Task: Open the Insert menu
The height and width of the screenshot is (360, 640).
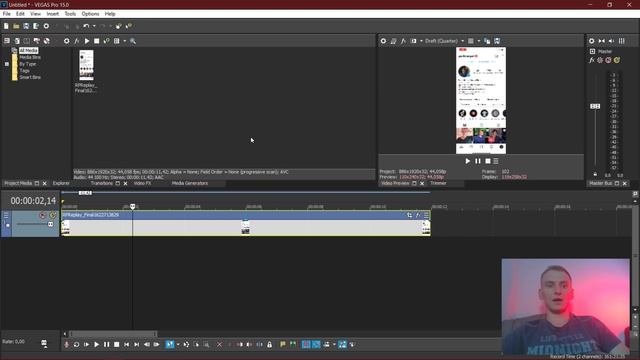Action: 53,13
